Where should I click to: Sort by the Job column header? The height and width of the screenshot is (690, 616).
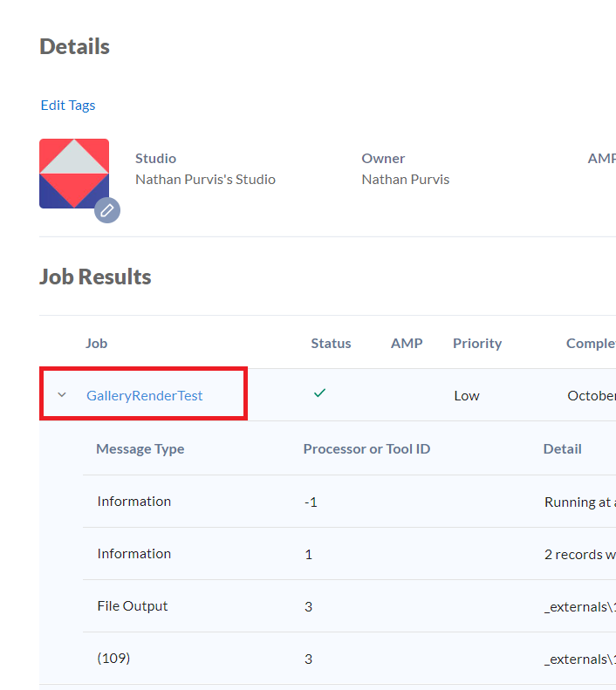click(x=97, y=343)
